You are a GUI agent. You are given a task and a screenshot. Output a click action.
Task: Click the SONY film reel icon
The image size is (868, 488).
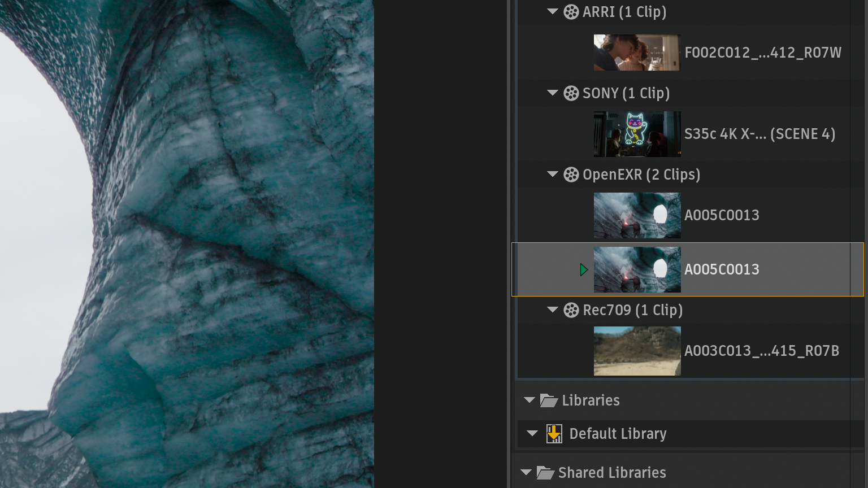571,93
